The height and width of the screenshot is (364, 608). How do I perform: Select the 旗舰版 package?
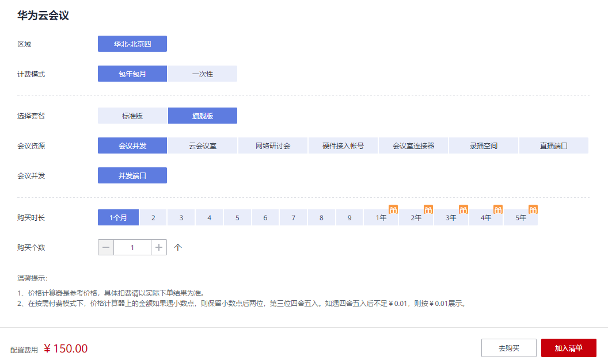point(203,116)
